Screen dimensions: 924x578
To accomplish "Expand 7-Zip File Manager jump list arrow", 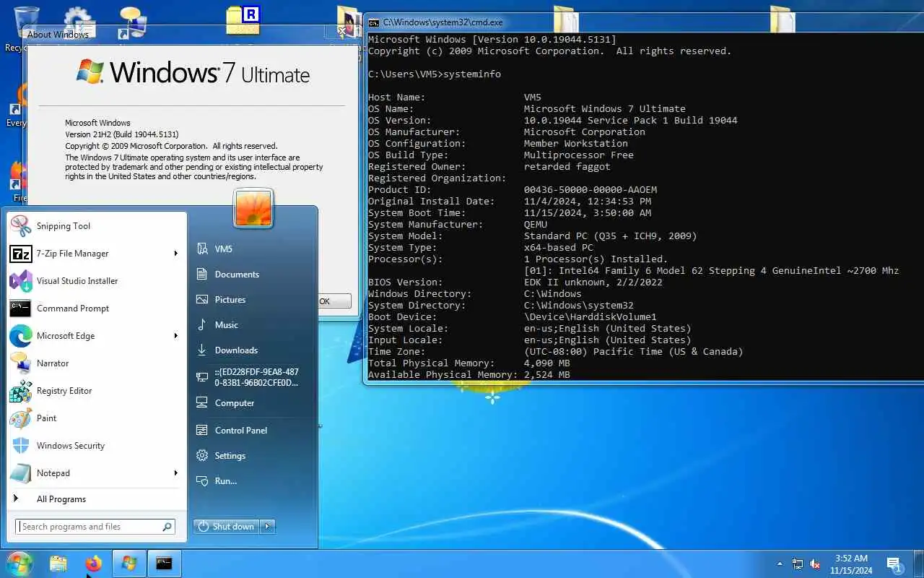I will 176,254.
